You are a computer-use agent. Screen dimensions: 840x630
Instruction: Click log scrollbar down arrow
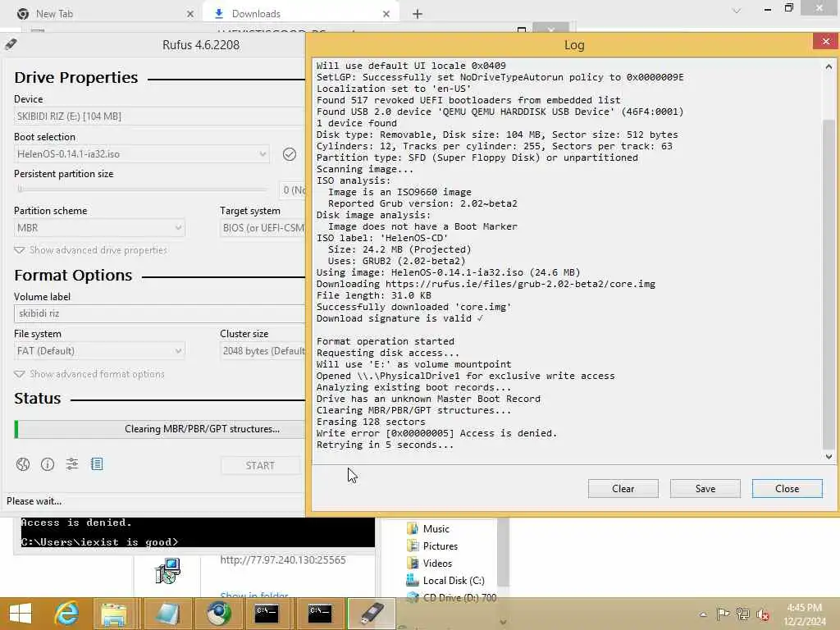click(x=829, y=457)
